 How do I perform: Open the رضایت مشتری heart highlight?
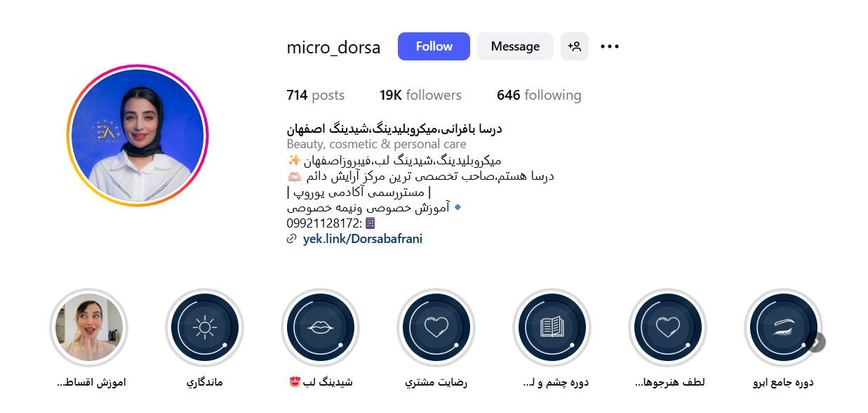point(436,328)
